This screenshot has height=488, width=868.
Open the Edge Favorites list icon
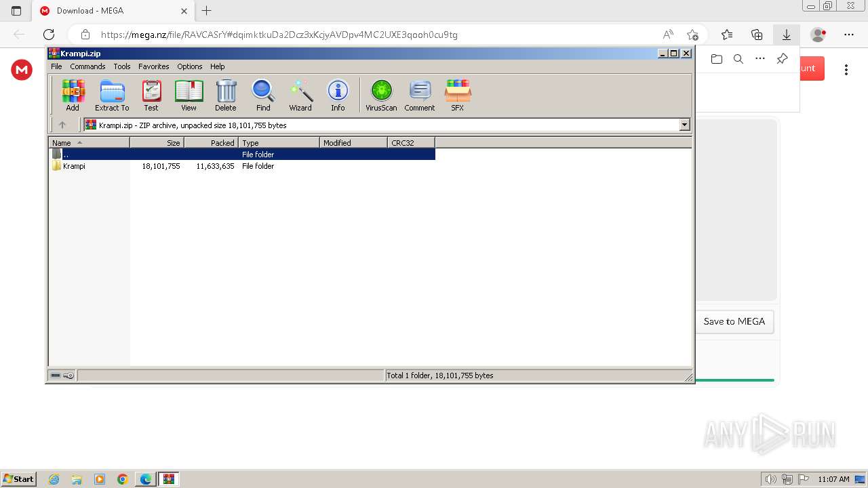point(727,35)
